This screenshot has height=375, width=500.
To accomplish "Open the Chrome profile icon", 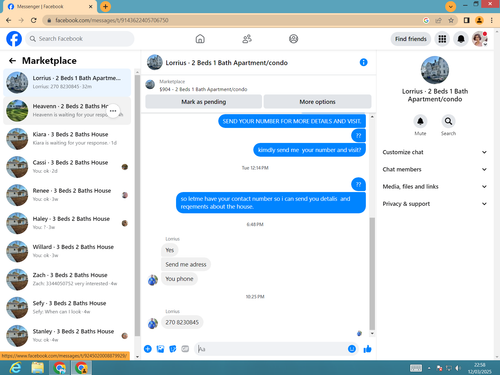I will coord(479,20).
